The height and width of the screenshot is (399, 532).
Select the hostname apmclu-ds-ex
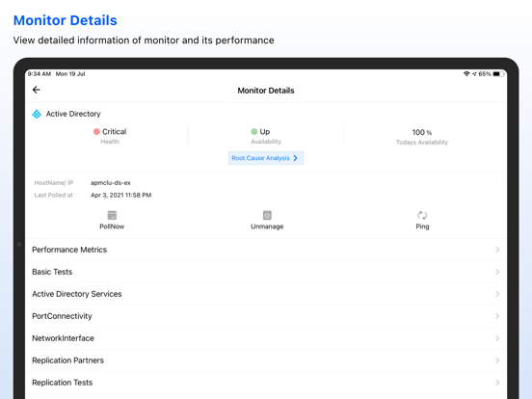click(x=111, y=183)
